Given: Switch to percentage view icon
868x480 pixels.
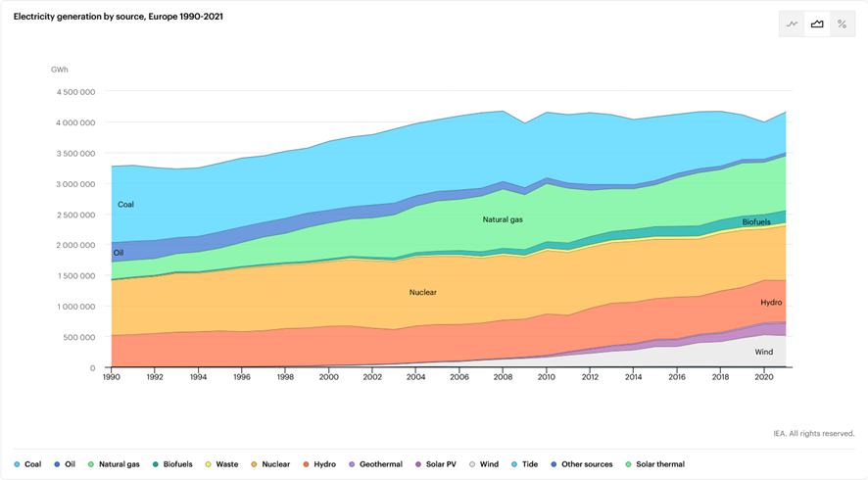Looking at the screenshot, I should coord(842,24).
